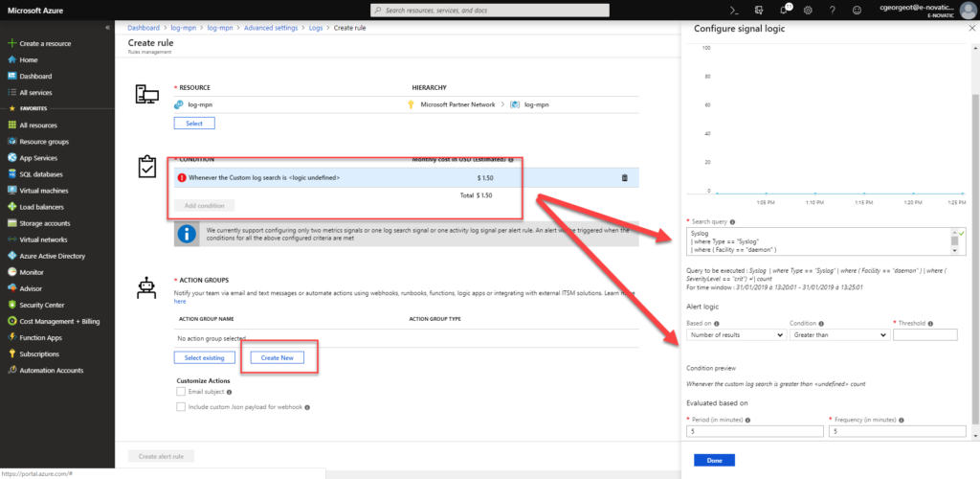Expand the Condition Greater than dropdown
The width and height of the screenshot is (980, 479).
838,334
